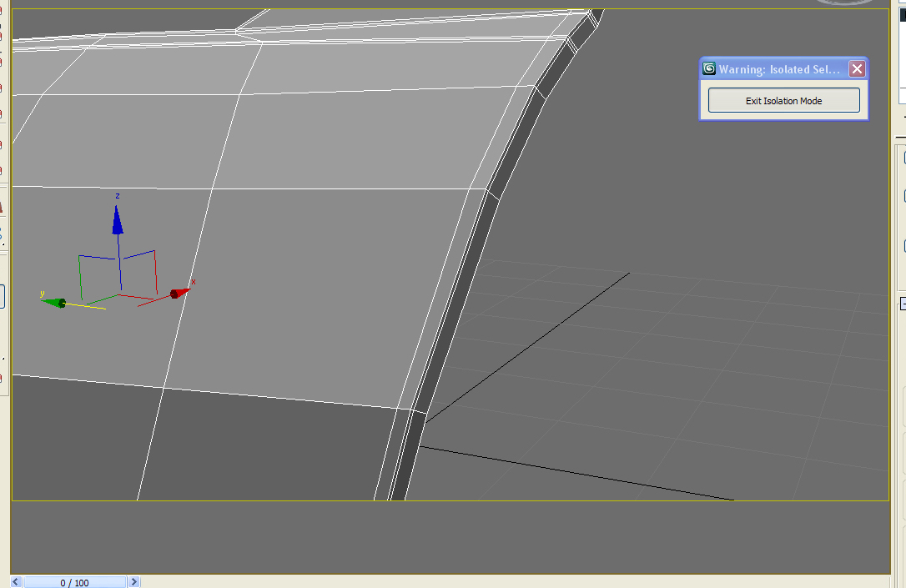Toggle the middle checkbox in right panel edge
906x588 pixels.
(903, 197)
